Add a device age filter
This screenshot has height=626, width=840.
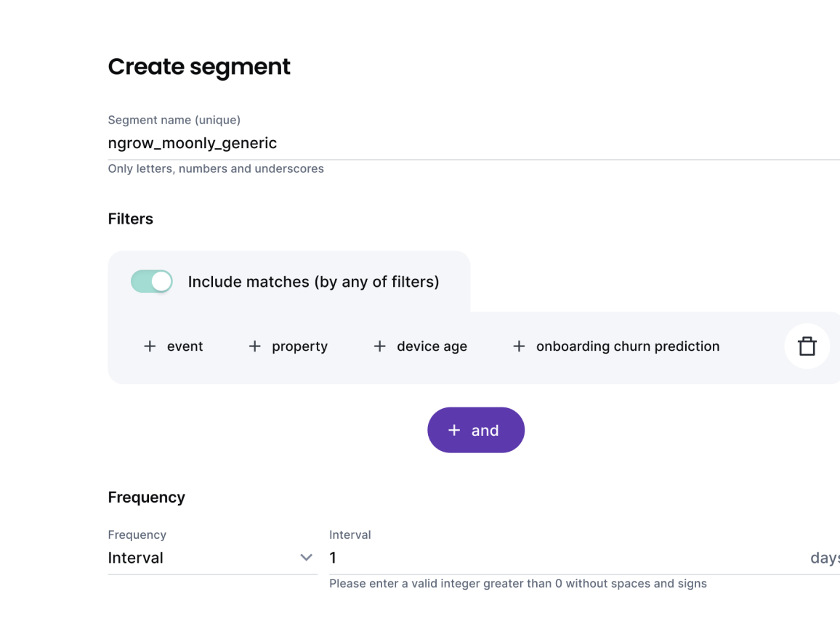420,346
